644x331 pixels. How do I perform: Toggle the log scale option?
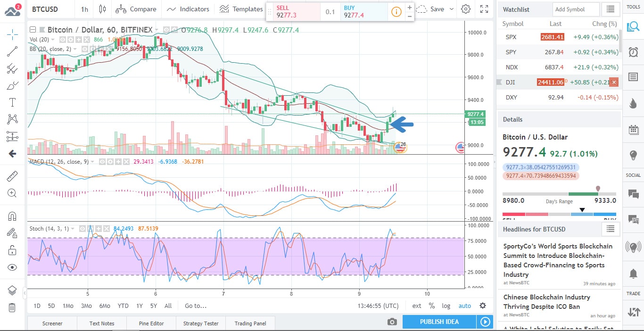[446, 306]
